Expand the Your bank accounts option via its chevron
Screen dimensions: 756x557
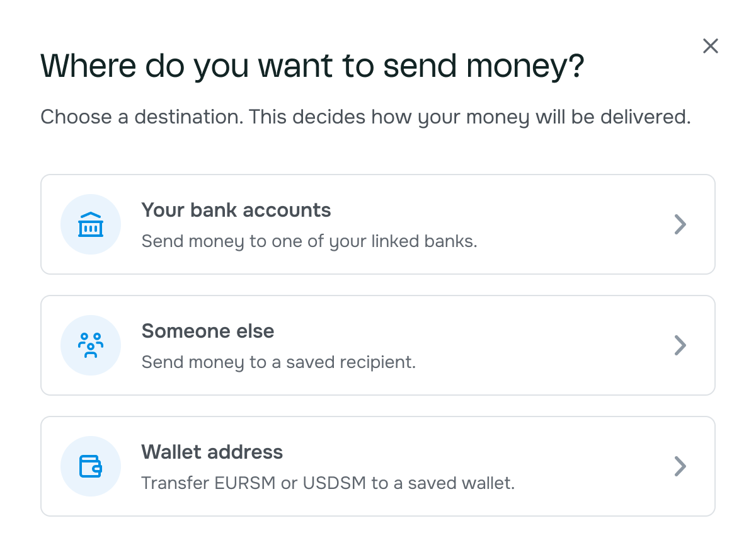coord(680,224)
